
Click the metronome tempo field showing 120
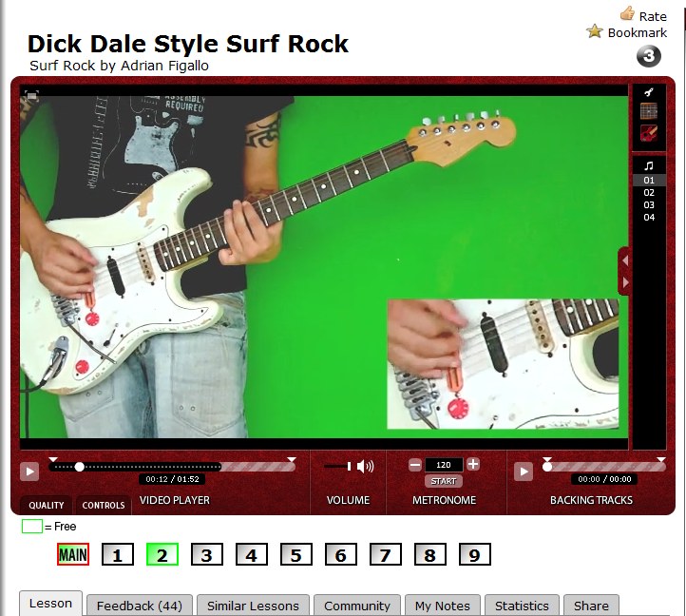click(443, 465)
